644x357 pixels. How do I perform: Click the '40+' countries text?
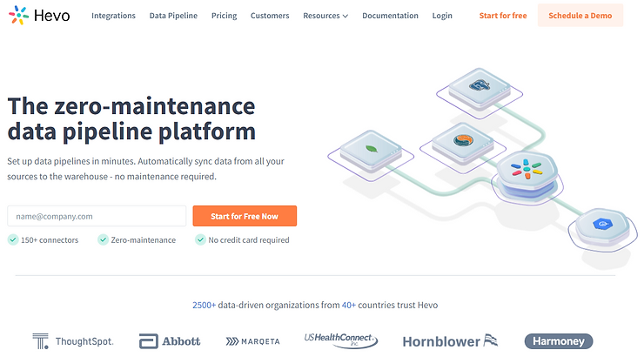[349, 306]
